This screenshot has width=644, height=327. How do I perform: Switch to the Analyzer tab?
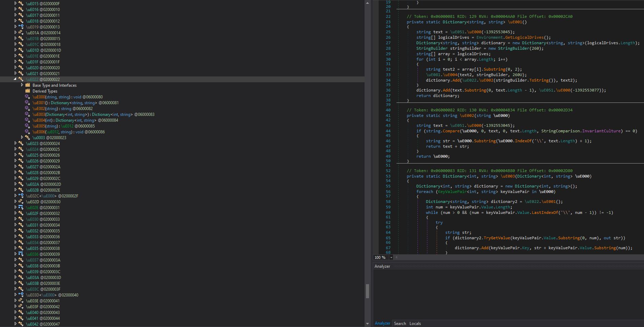point(382,324)
